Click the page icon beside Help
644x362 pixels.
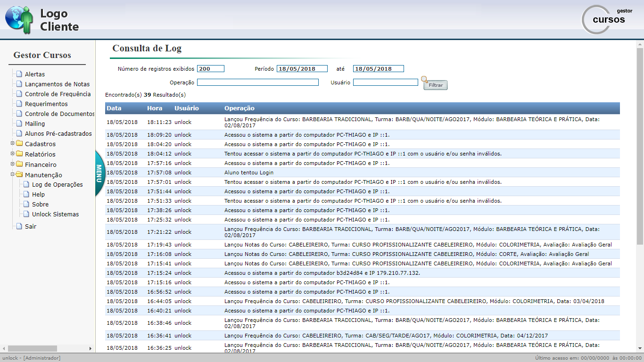click(26, 194)
